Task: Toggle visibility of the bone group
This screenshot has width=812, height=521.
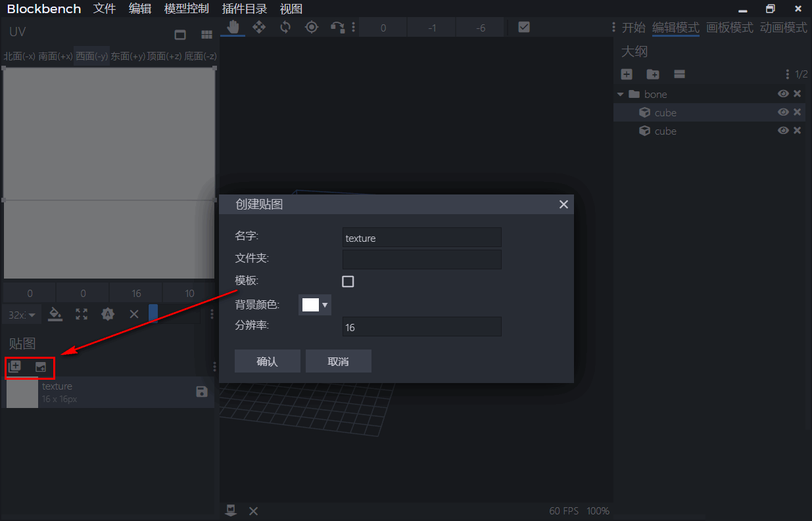Action: tap(782, 94)
